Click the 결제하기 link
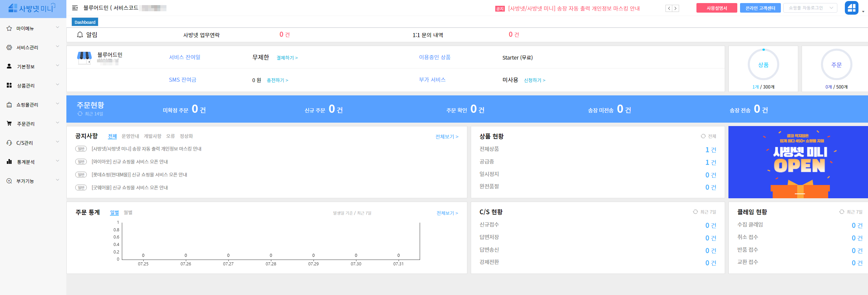This screenshot has width=868, height=295. click(287, 58)
